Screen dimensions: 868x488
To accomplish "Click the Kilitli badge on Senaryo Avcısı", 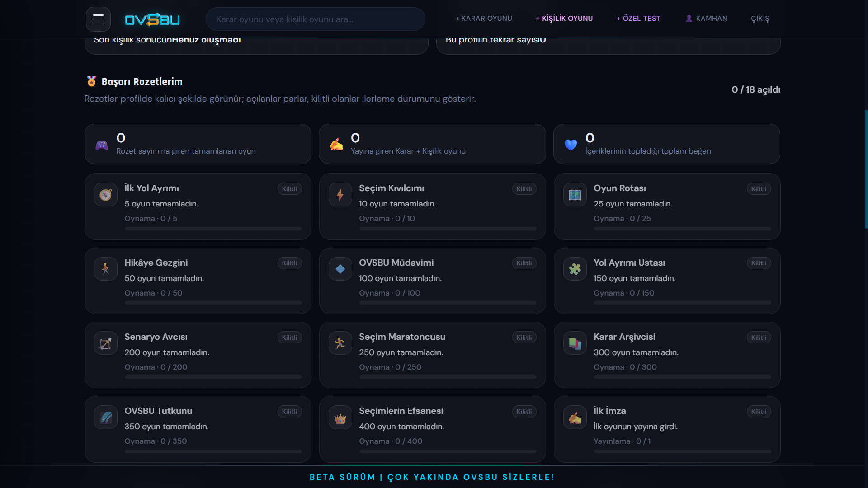I will click(290, 338).
